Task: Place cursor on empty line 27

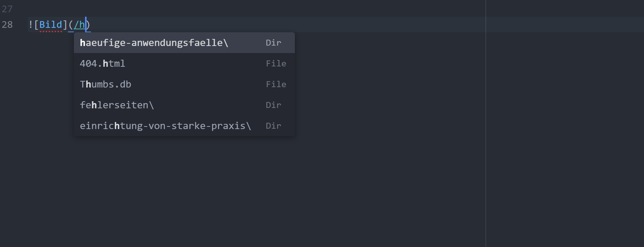Action: 223,9
